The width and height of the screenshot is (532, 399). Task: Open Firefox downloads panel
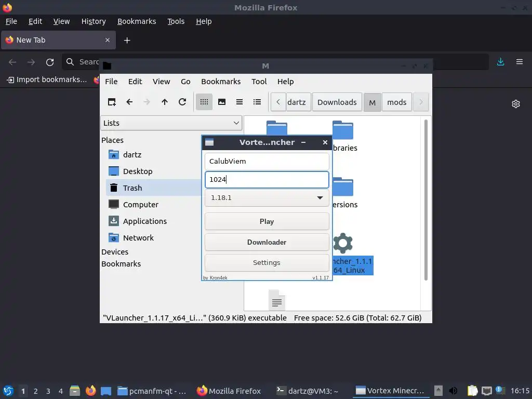tap(500, 62)
